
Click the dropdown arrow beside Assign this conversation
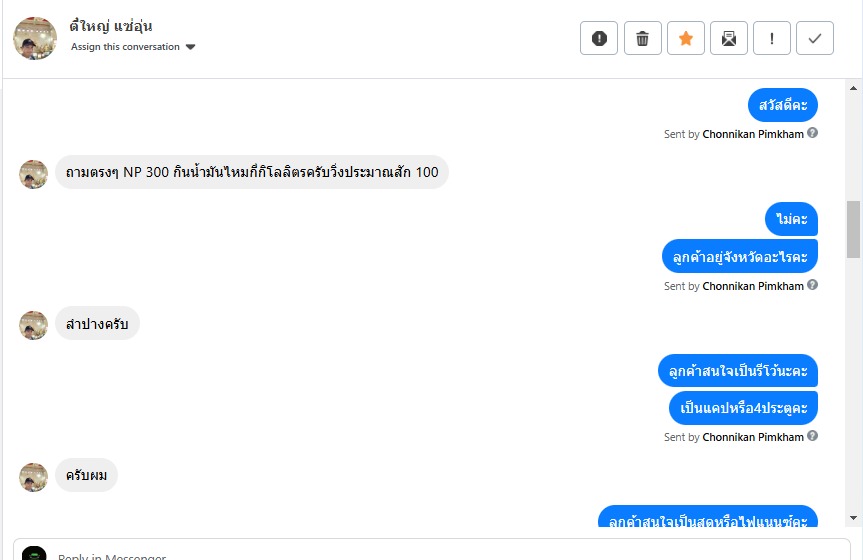click(x=190, y=47)
